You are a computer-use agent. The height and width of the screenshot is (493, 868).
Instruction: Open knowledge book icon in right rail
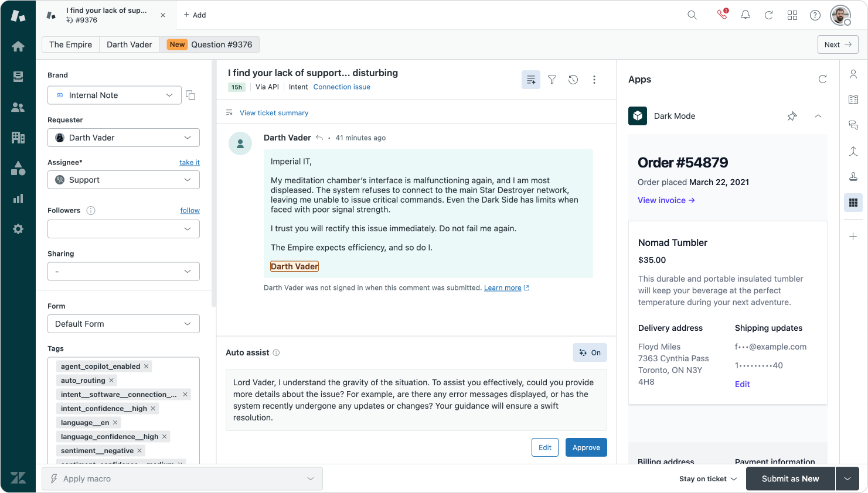pos(853,100)
